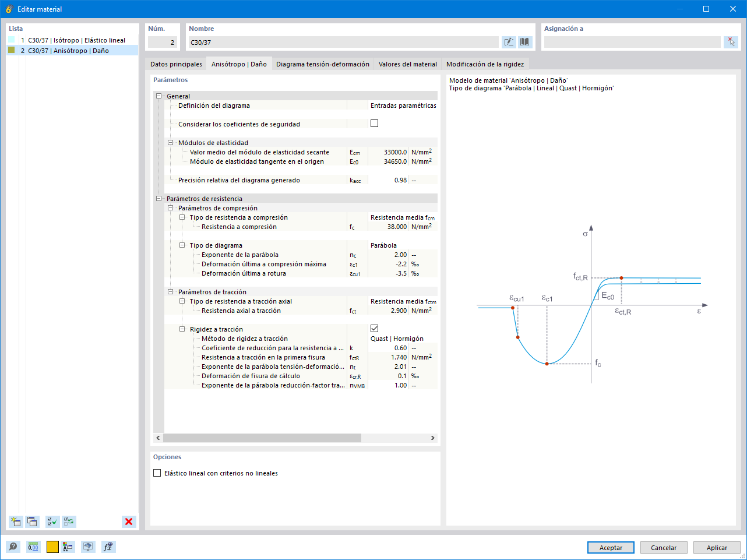Click the display properties color-letter icon
This screenshot has height=560, width=747.
click(x=68, y=547)
